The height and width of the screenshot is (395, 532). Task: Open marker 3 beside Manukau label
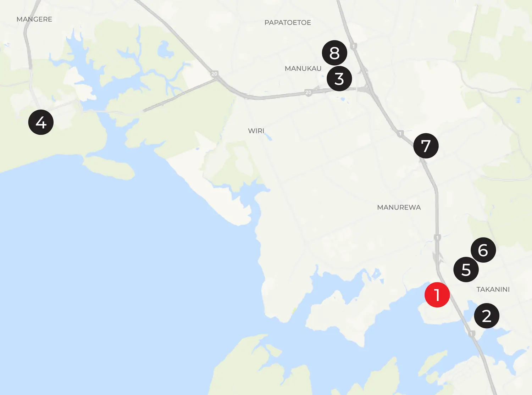tap(339, 79)
